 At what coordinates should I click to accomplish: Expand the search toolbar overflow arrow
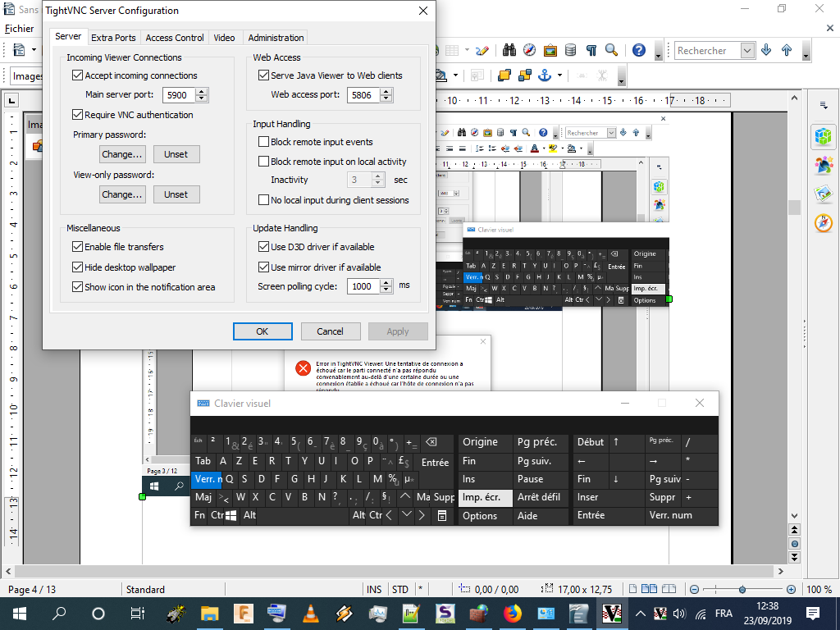click(x=806, y=52)
